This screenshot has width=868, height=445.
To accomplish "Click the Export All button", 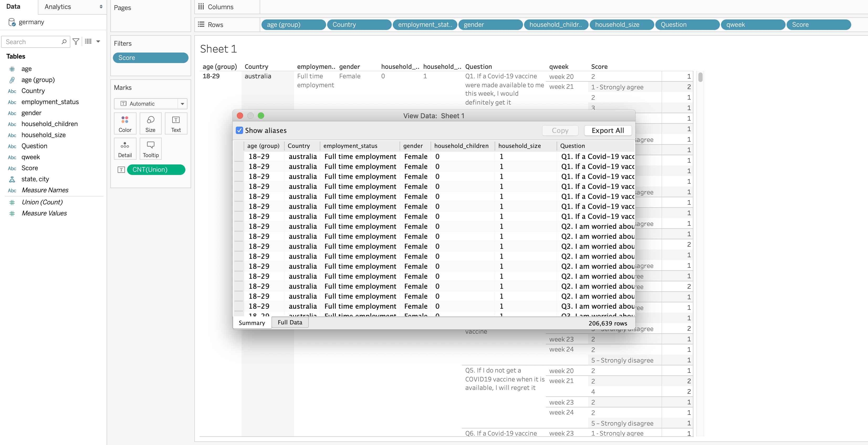I will tap(608, 131).
